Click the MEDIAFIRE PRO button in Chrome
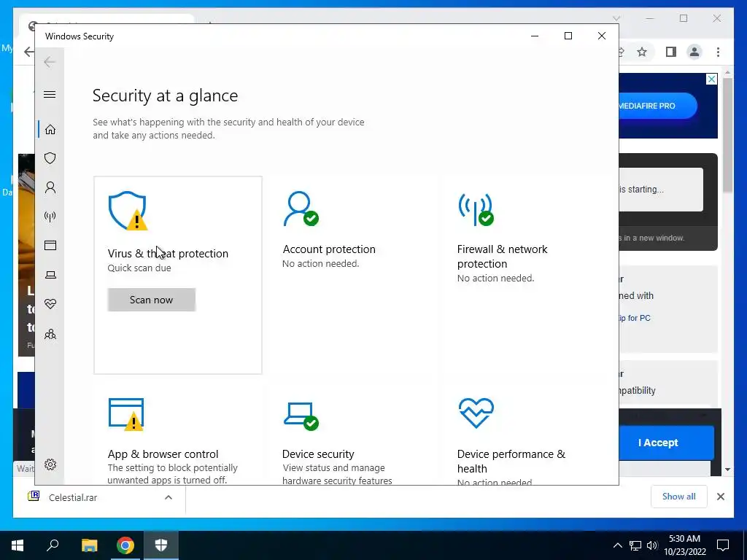Viewport: 747px width, 560px height. click(x=657, y=106)
